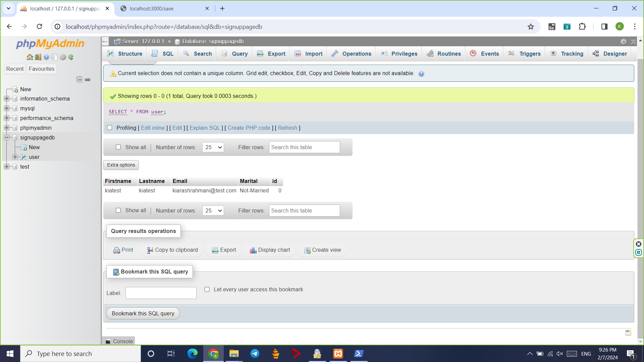Open navigation panel settings gear icon
This screenshot has height=362, width=644.
pos(63,57)
